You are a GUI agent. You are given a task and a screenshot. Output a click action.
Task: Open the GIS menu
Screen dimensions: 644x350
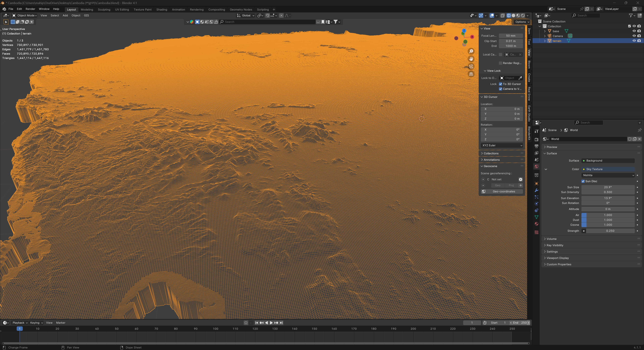click(x=86, y=15)
